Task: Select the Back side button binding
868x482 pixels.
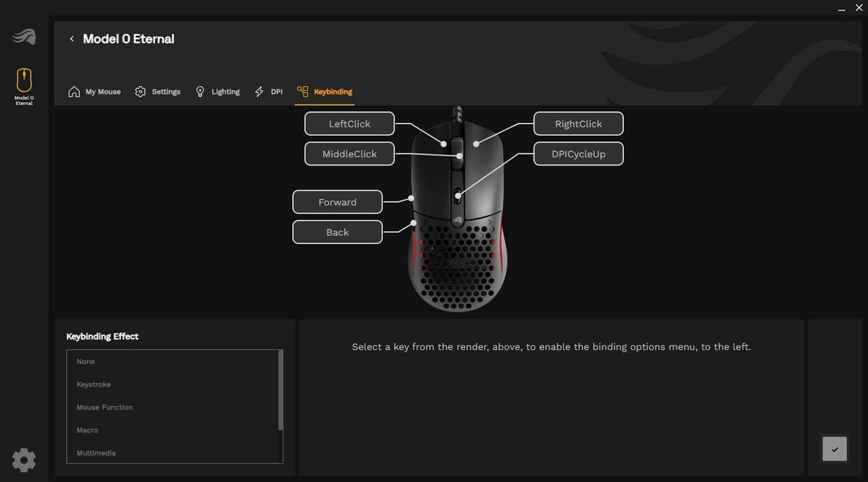Action: [x=337, y=232]
